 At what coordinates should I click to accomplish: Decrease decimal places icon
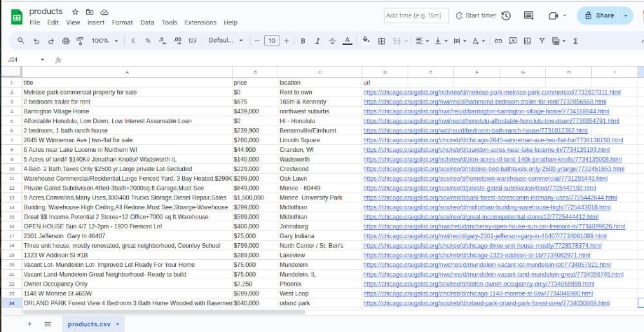tap(163, 41)
